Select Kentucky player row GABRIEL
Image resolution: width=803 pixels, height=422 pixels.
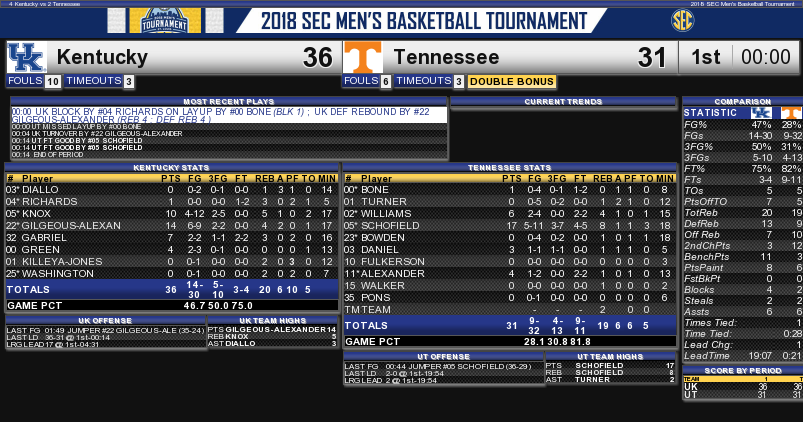pyautogui.click(x=172, y=238)
